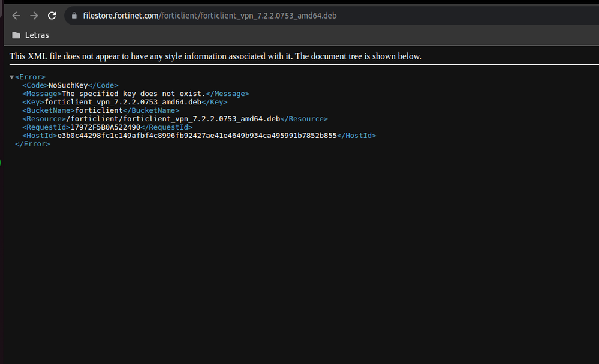Click the browser back arrow
599x364 pixels.
(x=16, y=16)
